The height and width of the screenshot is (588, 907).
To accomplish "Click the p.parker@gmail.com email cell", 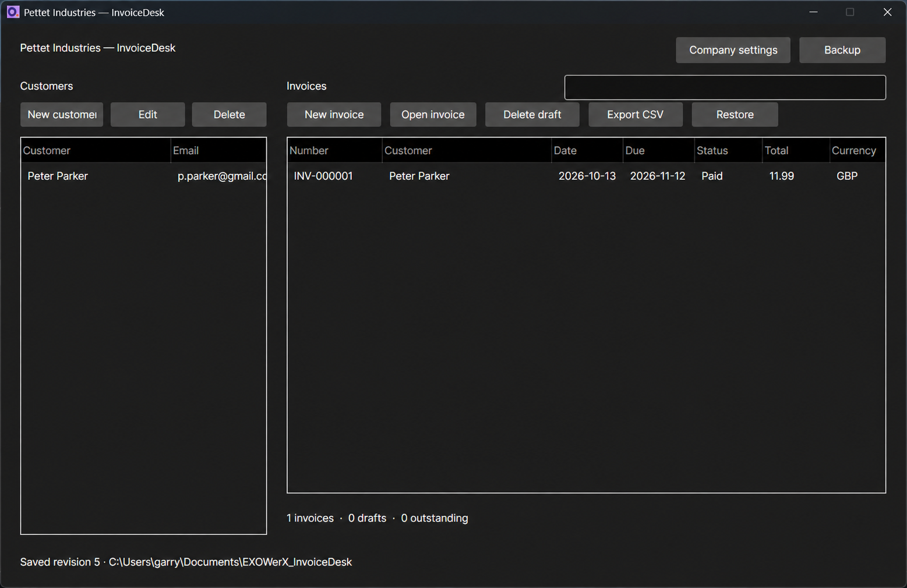I will [x=222, y=176].
